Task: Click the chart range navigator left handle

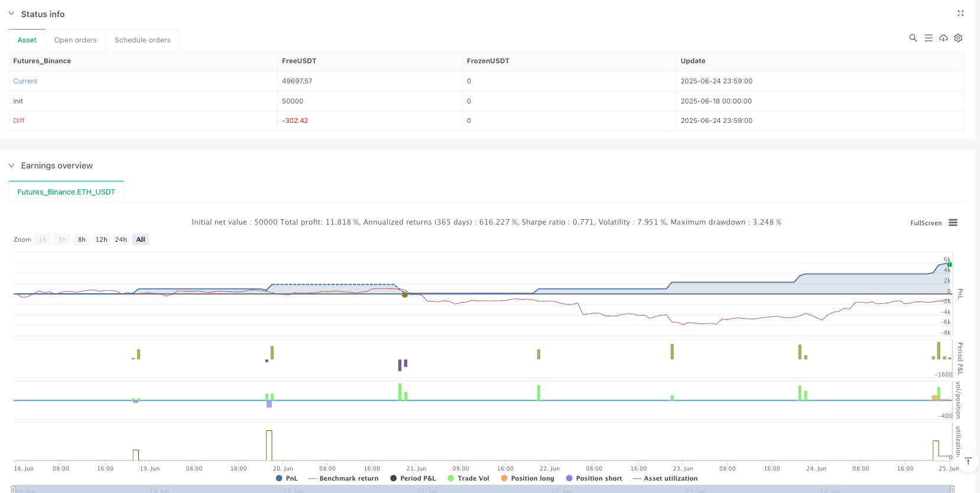Action: (14, 489)
